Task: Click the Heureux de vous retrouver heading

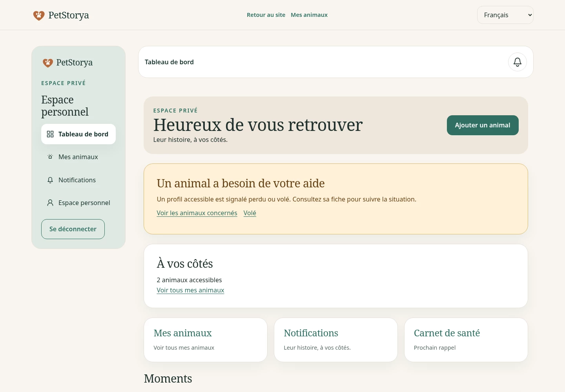Action: [x=258, y=125]
